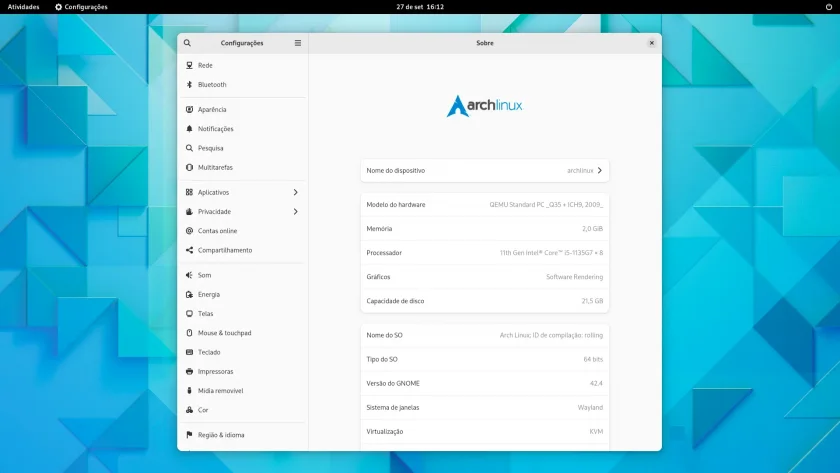Click the Impressoras printer icon

[x=189, y=371]
